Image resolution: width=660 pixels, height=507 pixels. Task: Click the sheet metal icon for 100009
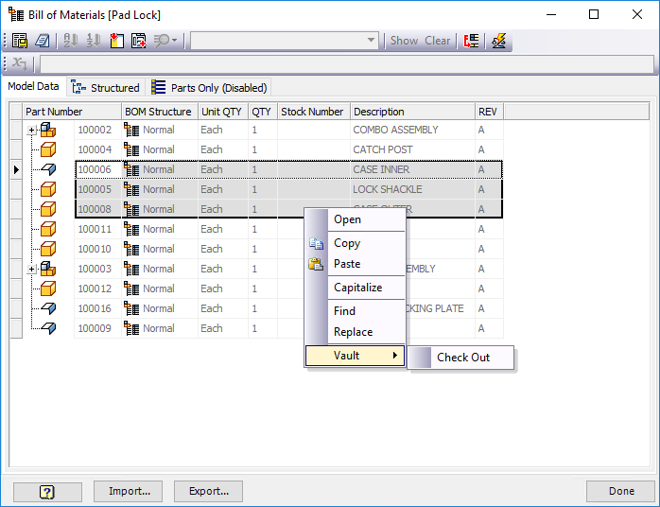point(49,328)
